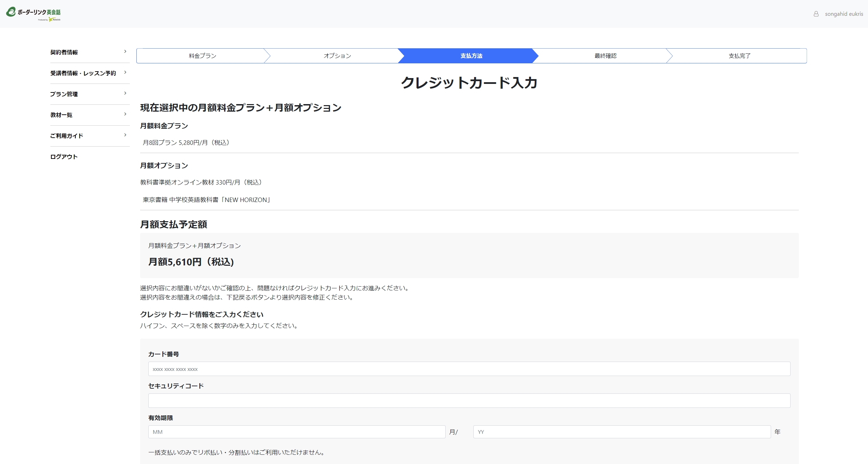Click the Borderlink Eikaiwa logo
Screen dimensions: 868x464
coord(34,14)
